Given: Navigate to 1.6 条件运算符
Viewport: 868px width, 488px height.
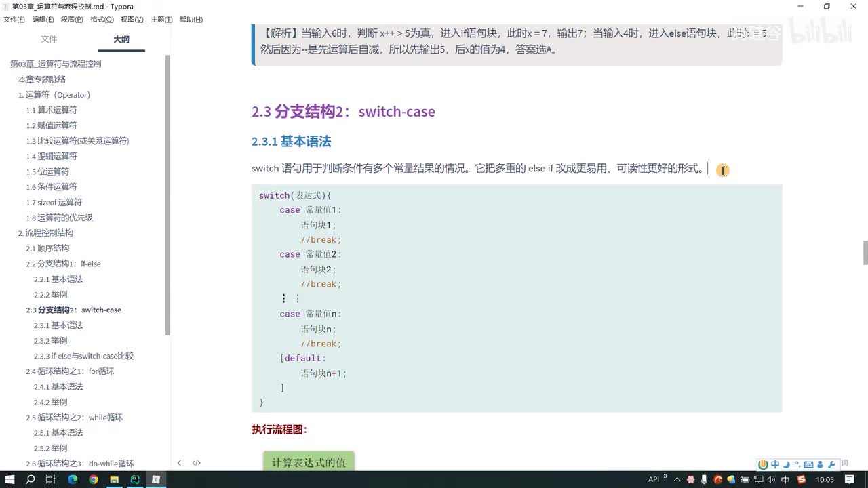Looking at the screenshot, I should (52, 187).
